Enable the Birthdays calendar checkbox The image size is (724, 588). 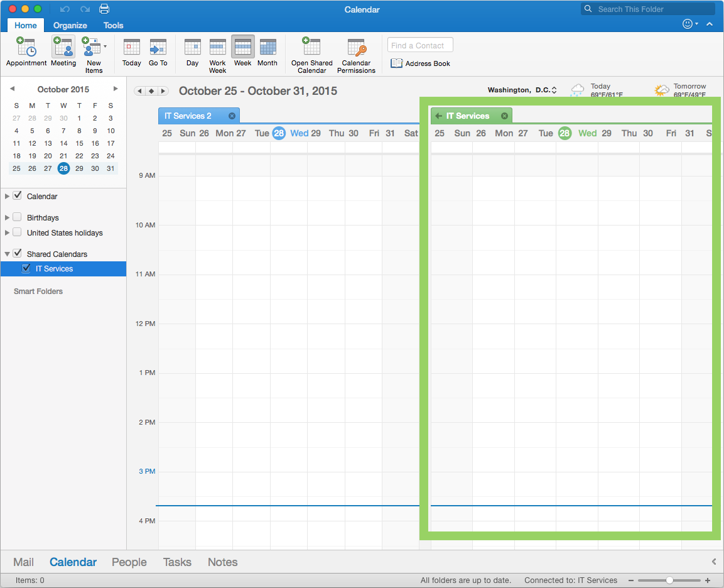(18, 217)
